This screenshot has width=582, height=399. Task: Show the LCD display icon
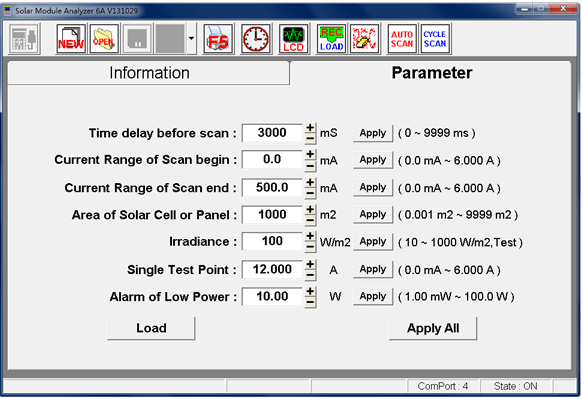pyautogui.click(x=294, y=39)
